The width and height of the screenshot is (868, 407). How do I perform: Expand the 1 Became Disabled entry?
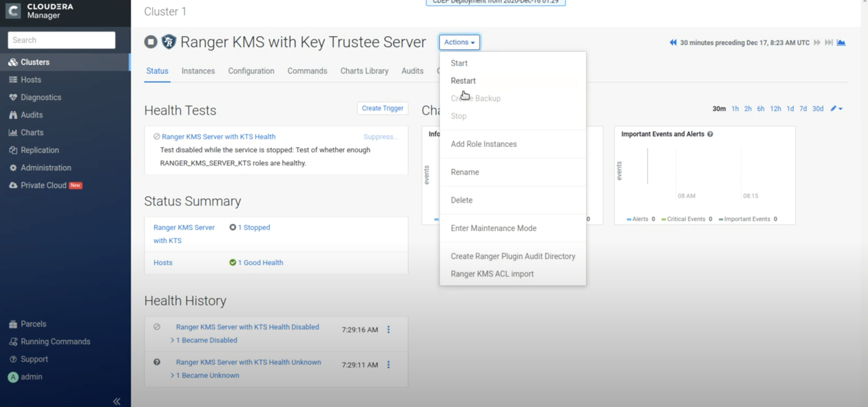tap(204, 340)
